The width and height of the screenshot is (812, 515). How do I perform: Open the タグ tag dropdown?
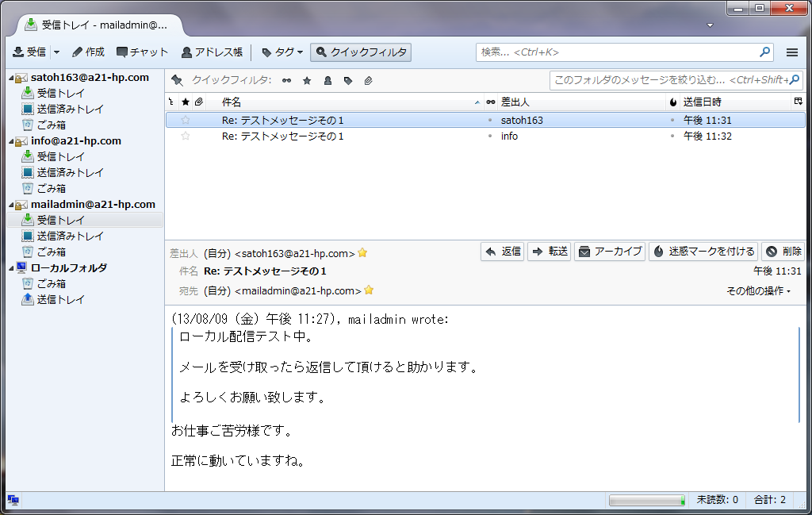click(282, 52)
